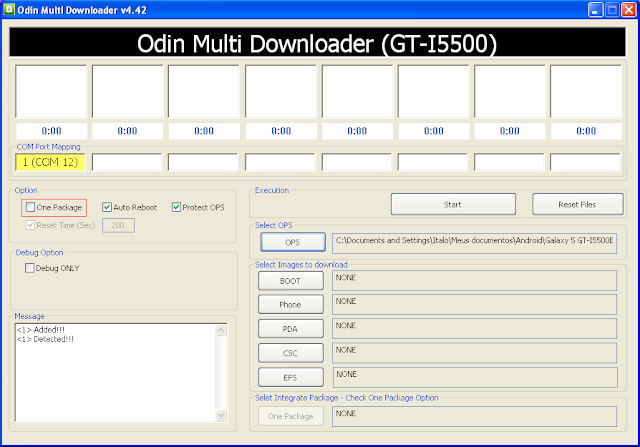This screenshot has height=447, width=640.
Task: Click the One Package path field showing NONE
Action: pos(474,416)
